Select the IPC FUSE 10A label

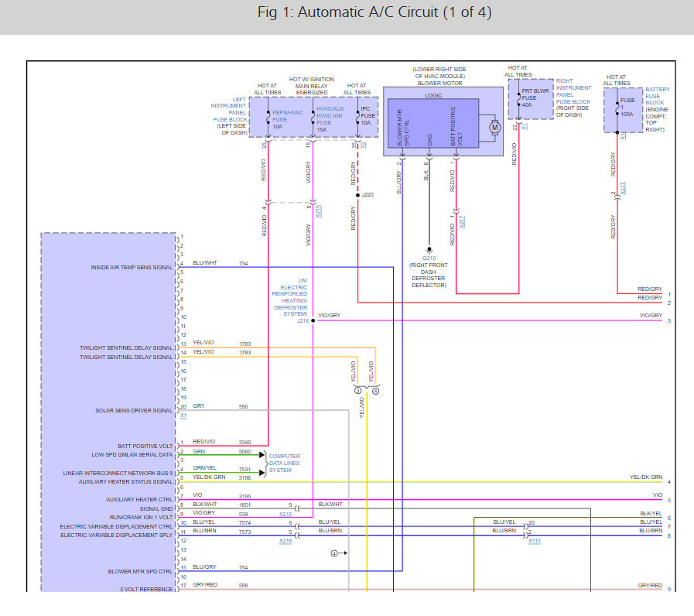(x=368, y=115)
